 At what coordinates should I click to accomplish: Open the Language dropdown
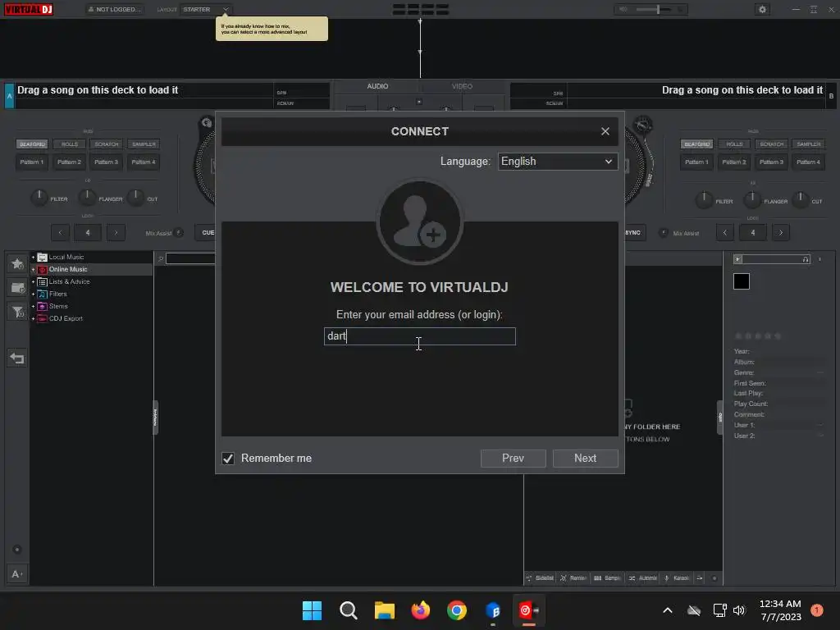tap(558, 162)
